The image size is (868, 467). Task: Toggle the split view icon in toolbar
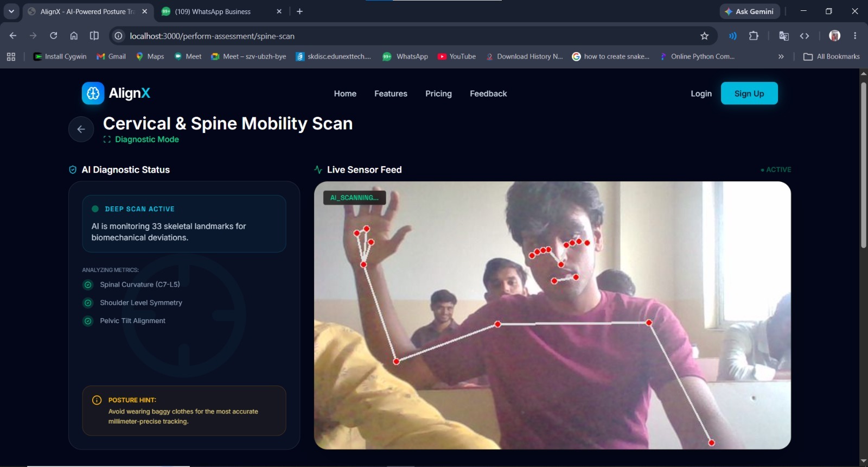pos(94,36)
